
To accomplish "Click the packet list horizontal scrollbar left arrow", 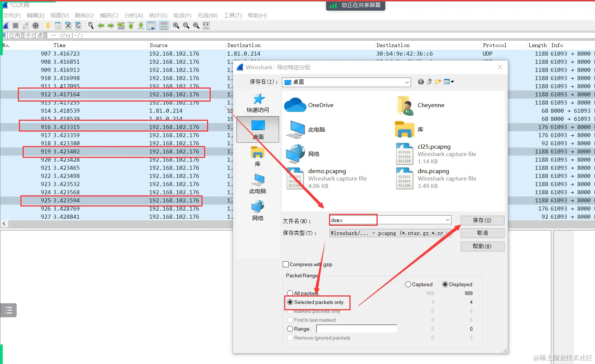I will pyautogui.click(x=4, y=224).
